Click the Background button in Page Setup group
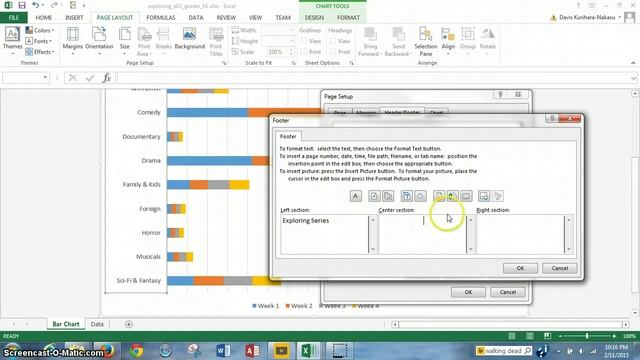 coord(189,39)
